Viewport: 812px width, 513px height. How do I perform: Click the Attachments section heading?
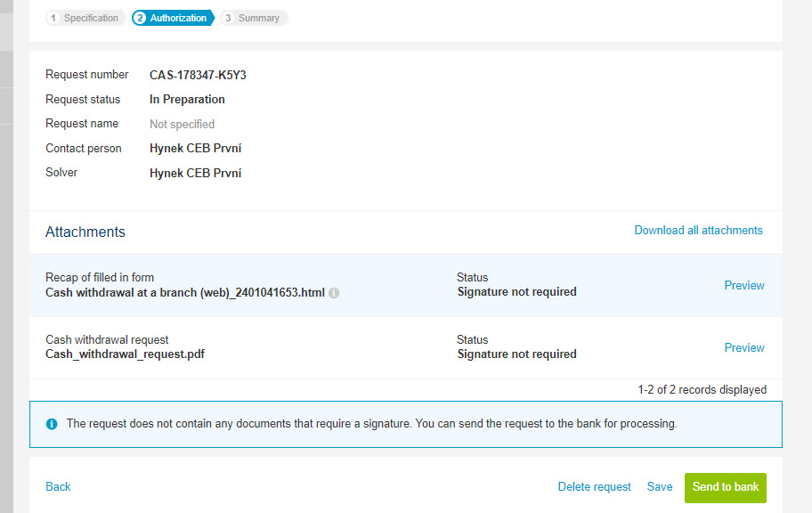(85, 232)
